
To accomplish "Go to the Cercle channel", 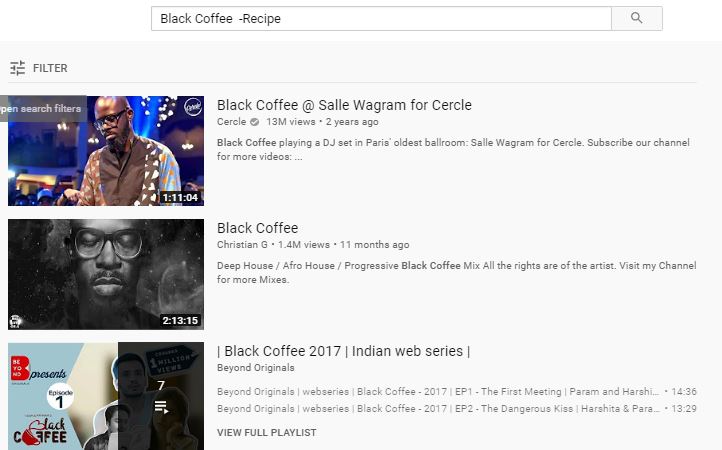I will (232, 122).
